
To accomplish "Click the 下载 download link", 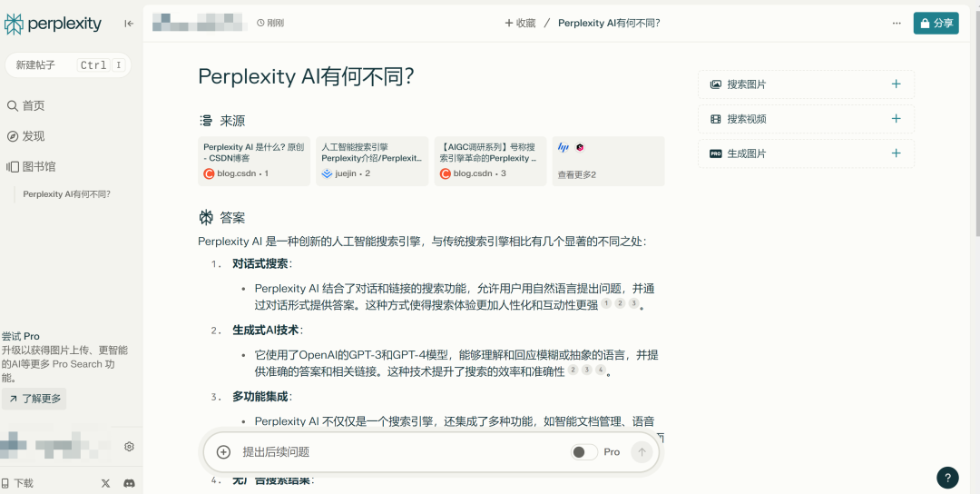I will click(x=17, y=483).
